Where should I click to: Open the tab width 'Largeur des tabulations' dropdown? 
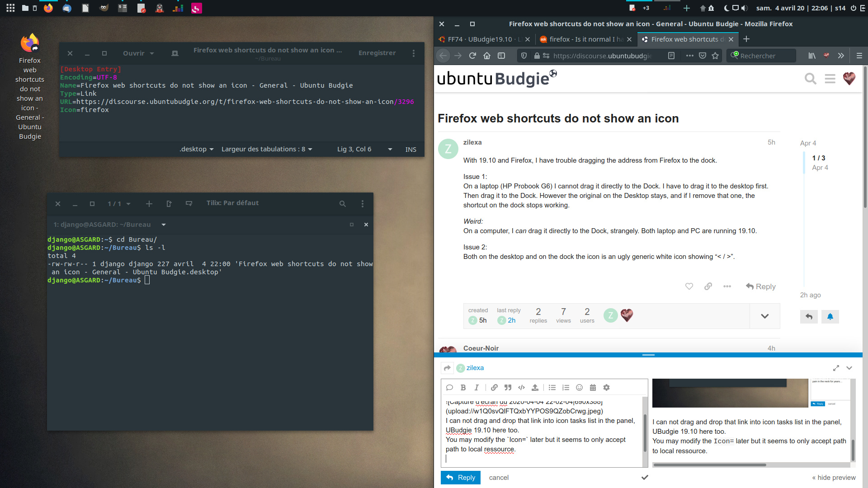coord(267,149)
